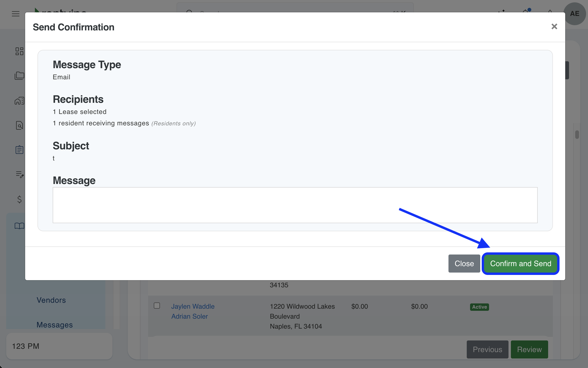The height and width of the screenshot is (368, 588).
Task: Close the Send Confirmation dialog via X
Action: point(554,27)
